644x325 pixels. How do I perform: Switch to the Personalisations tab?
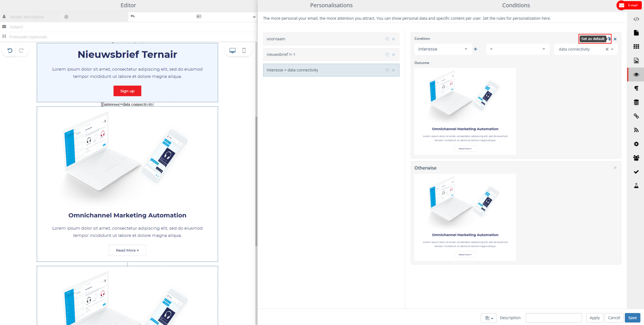[x=331, y=5]
